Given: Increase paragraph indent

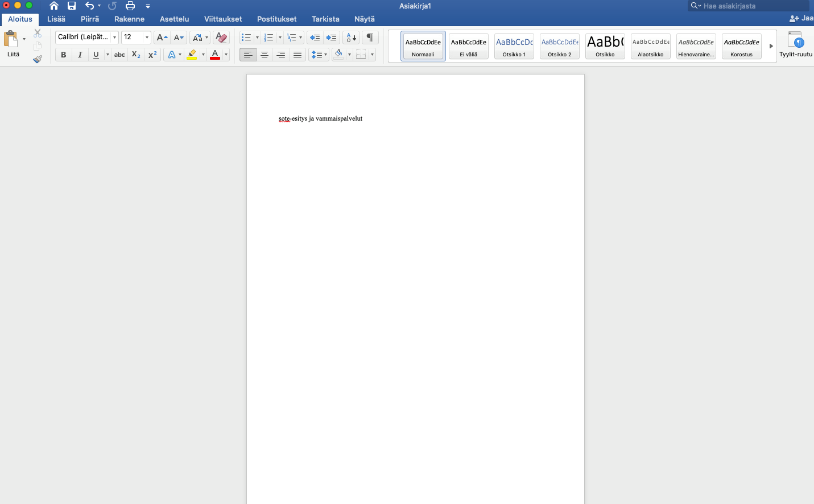Looking at the screenshot, I should pyautogui.click(x=332, y=38).
